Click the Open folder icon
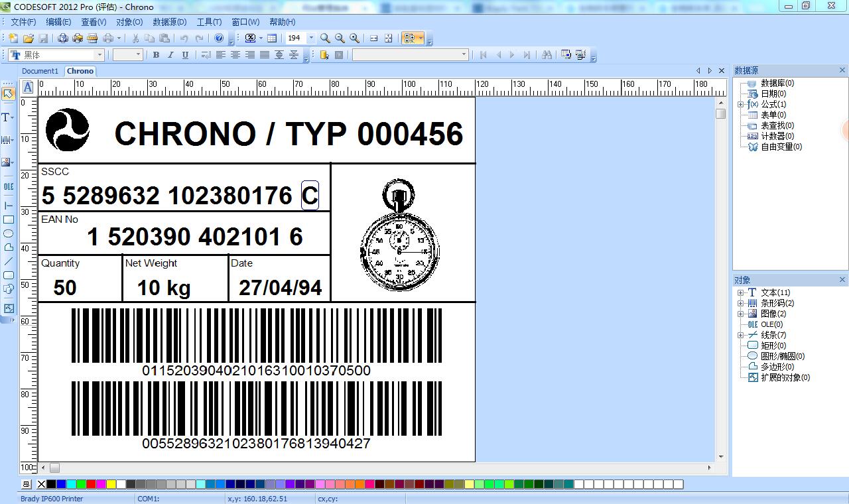Viewport: 849px width, 504px height. point(29,38)
